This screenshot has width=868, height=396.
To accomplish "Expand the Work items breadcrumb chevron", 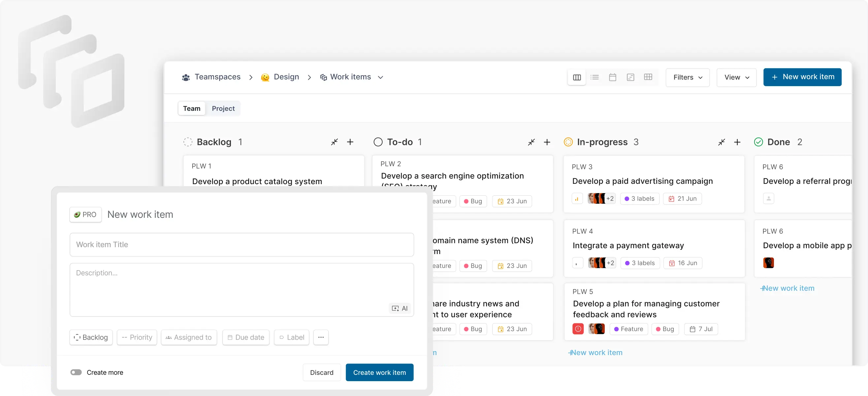I will pos(380,78).
